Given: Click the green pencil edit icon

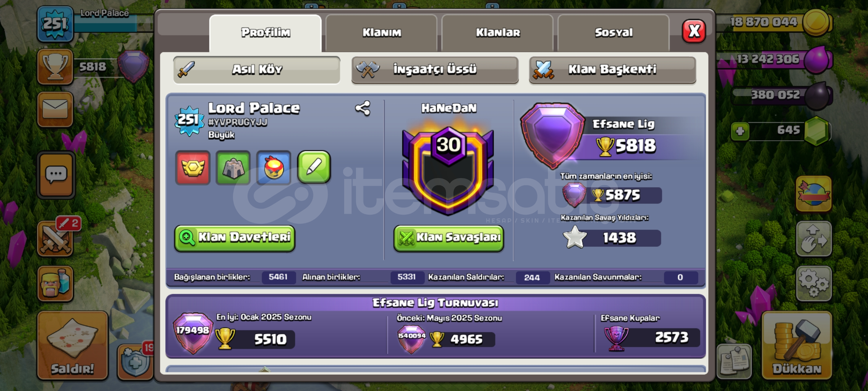Looking at the screenshot, I should point(314,167).
